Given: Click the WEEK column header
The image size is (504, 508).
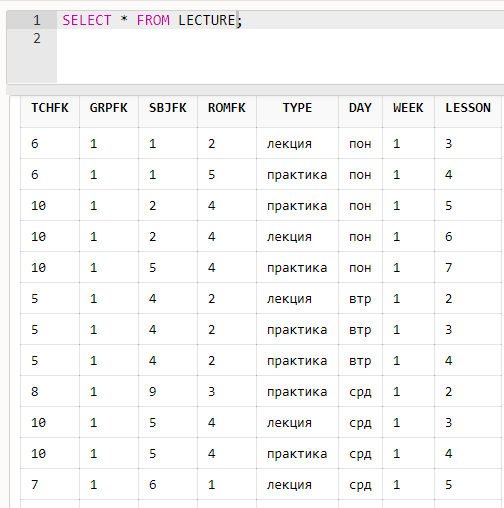Looking at the screenshot, I should [x=408, y=108].
